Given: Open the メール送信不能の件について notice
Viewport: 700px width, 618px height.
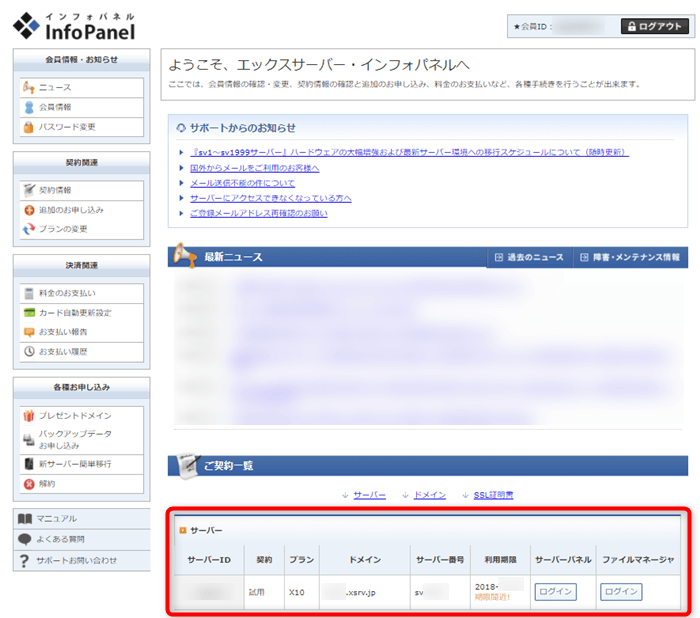Looking at the screenshot, I should pyautogui.click(x=242, y=183).
